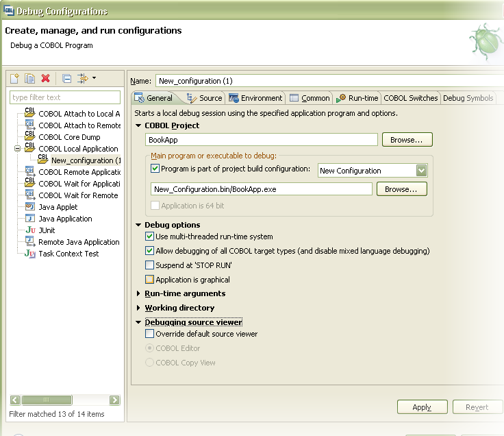Select the COBOL Copy View radio button

(x=149, y=363)
